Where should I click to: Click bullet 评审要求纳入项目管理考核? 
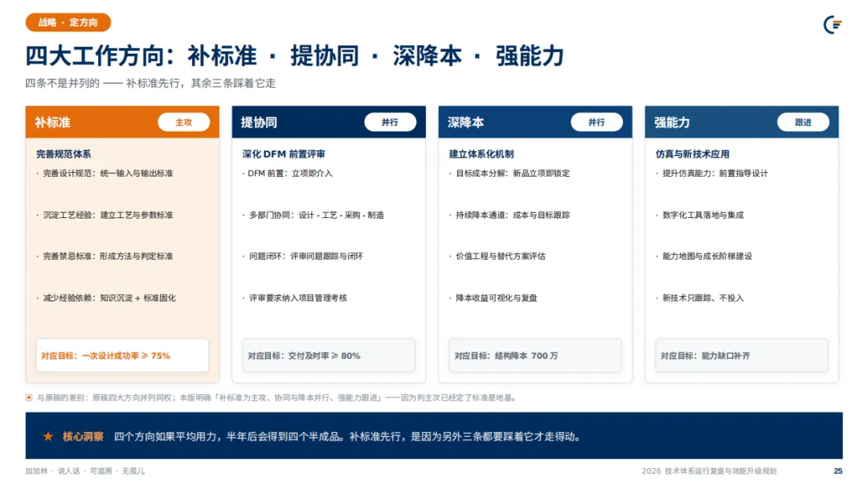point(295,298)
